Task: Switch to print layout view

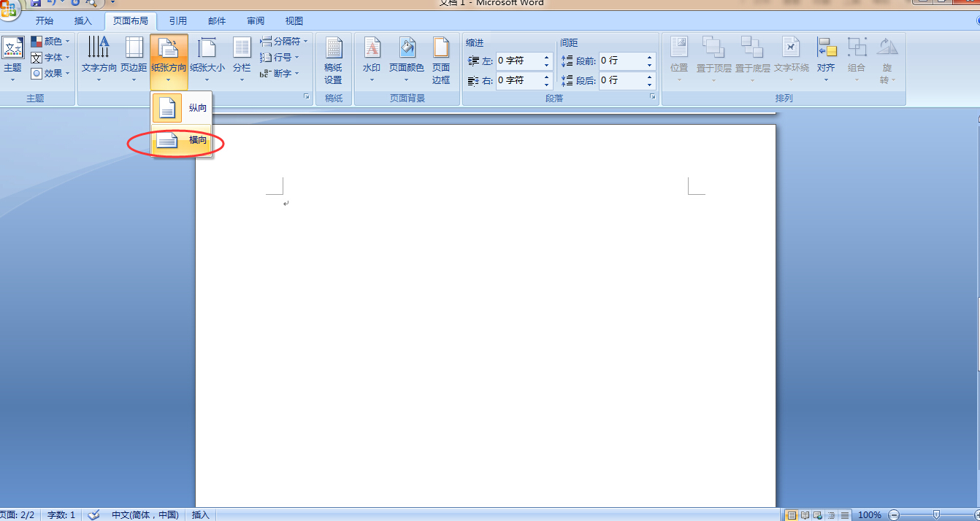Action: pyautogui.click(x=791, y=515)
